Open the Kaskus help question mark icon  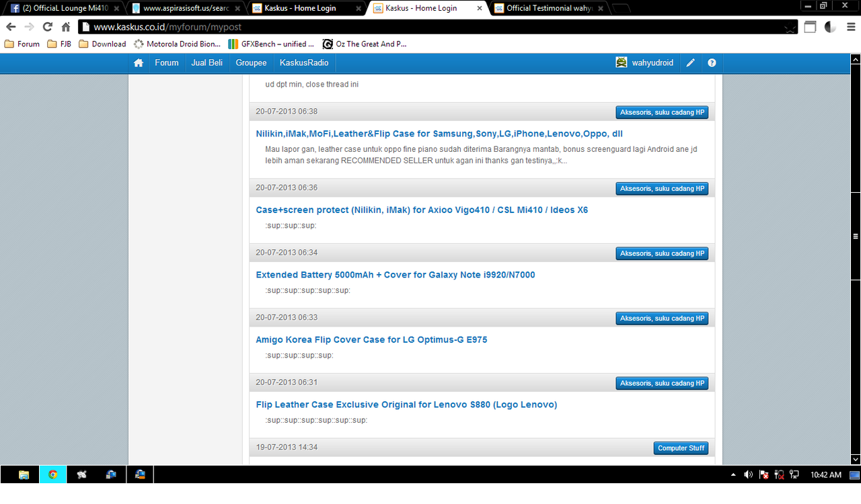pyautogui.click(x=712, y=63)
